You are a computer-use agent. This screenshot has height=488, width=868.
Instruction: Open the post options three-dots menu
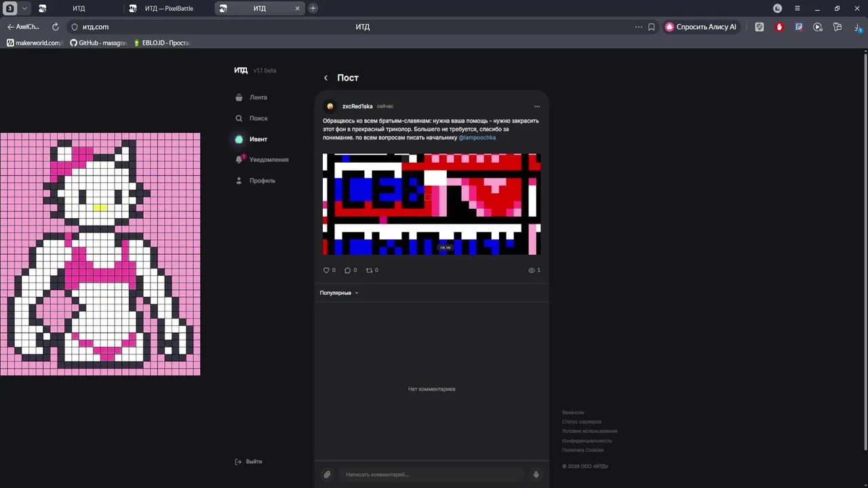tap(537, 106)
